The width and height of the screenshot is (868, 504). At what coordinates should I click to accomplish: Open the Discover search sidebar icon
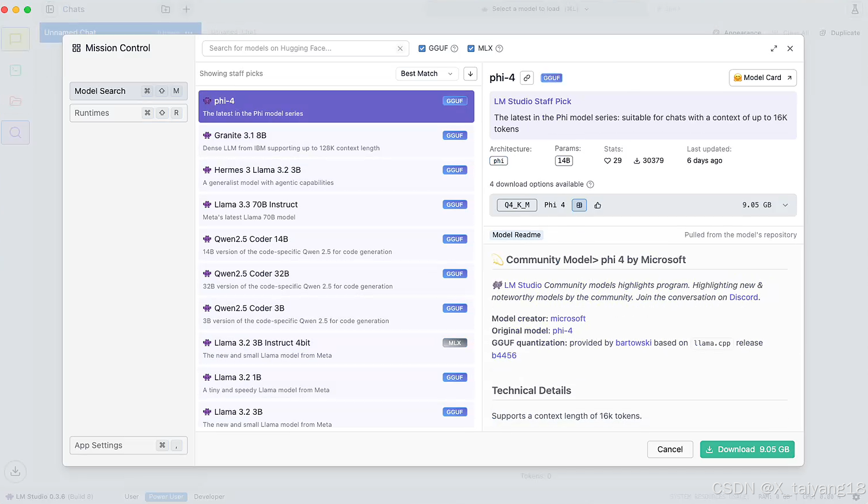pyautogui.click(x=15, y=133)
